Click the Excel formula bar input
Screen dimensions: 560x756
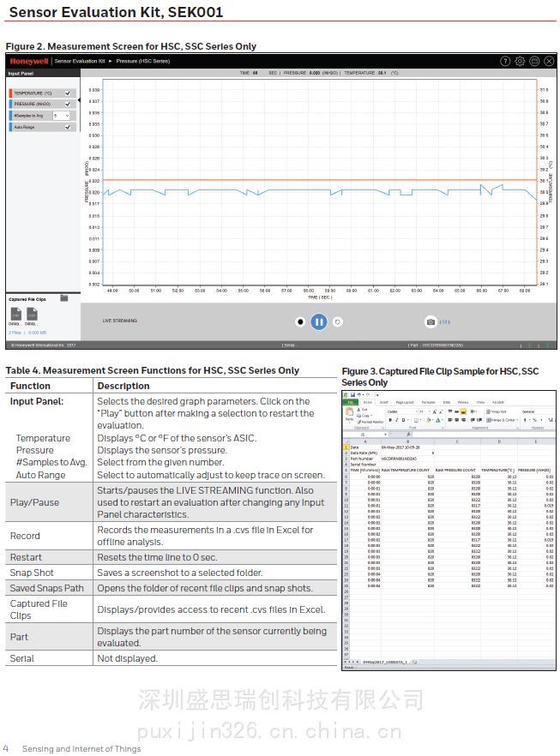485,435
